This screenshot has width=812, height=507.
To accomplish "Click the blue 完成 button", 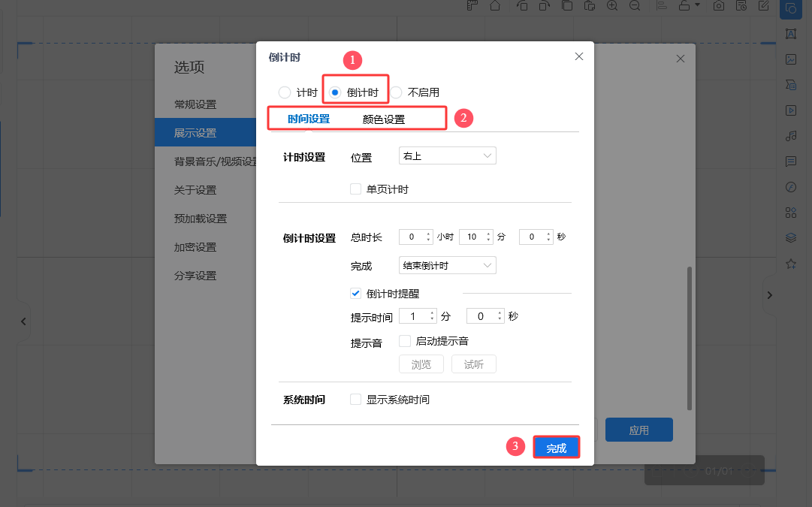I will (557, 448).
